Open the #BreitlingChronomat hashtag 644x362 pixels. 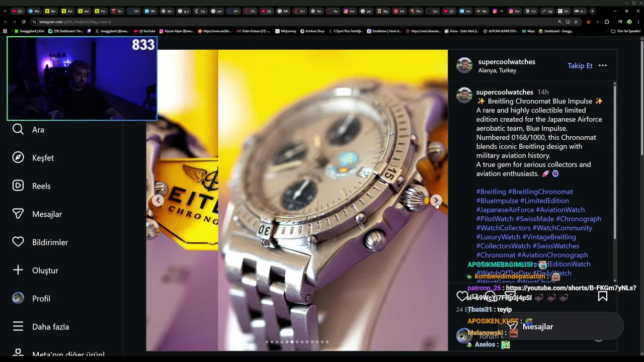coord(540,192)
